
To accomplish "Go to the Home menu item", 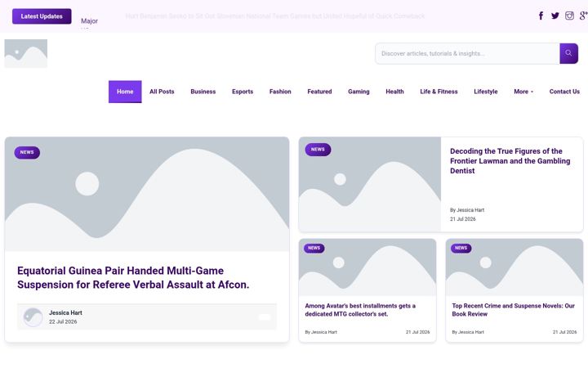I will (125, 92).
